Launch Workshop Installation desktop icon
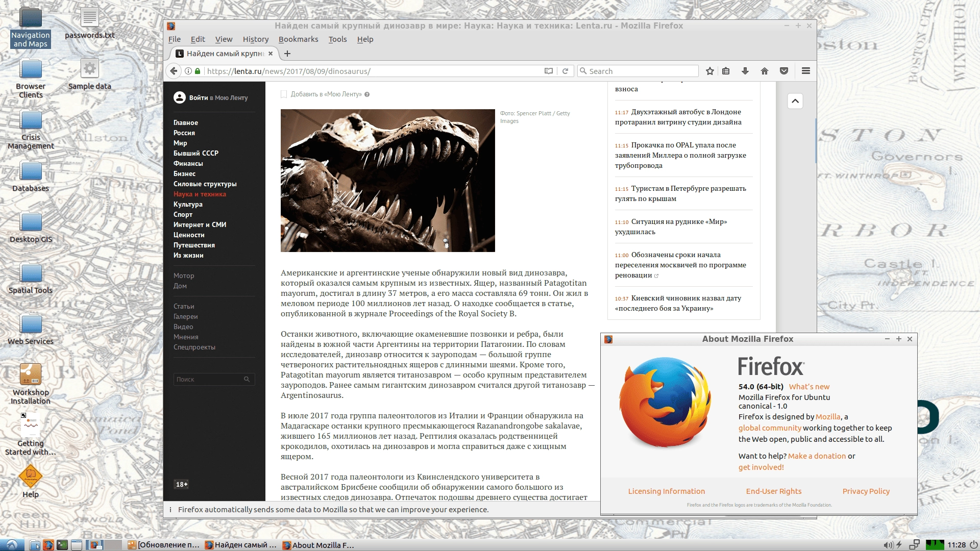 click(31, 384)
